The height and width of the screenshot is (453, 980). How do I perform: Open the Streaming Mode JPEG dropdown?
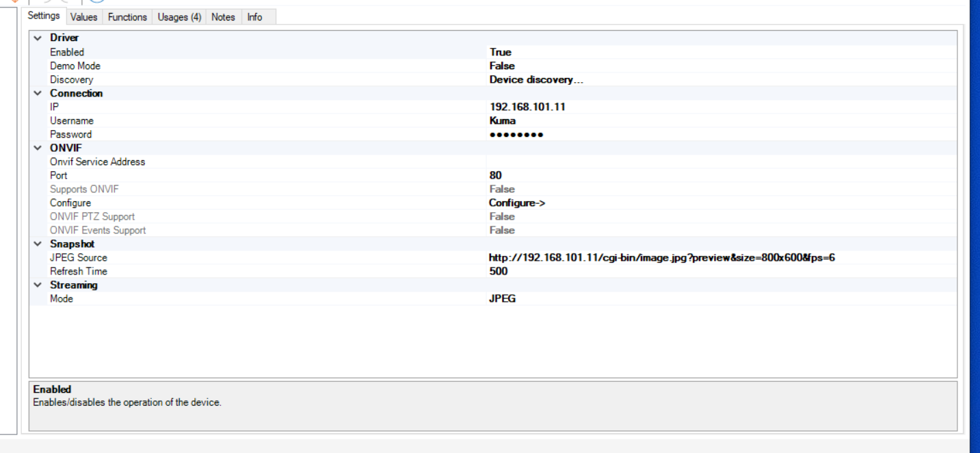[x=503, y=298]
